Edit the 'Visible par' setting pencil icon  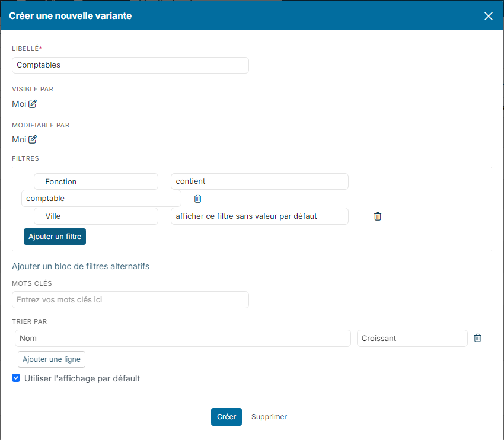pos(33,104)
